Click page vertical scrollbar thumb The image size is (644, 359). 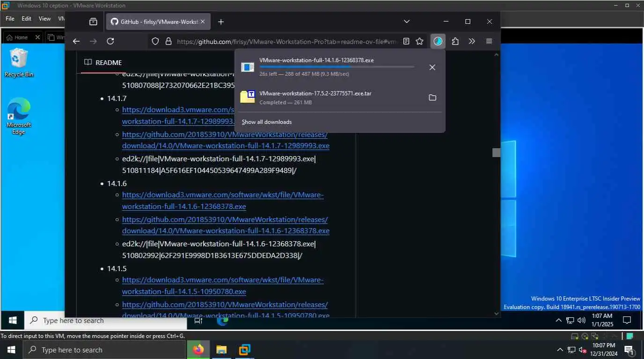(x=496, y=152)
